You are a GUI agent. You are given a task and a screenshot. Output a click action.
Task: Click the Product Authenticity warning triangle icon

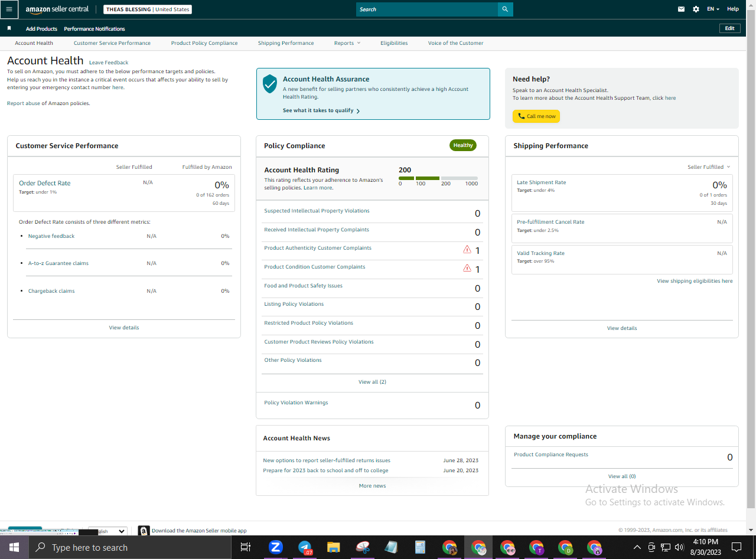[467, 250]
